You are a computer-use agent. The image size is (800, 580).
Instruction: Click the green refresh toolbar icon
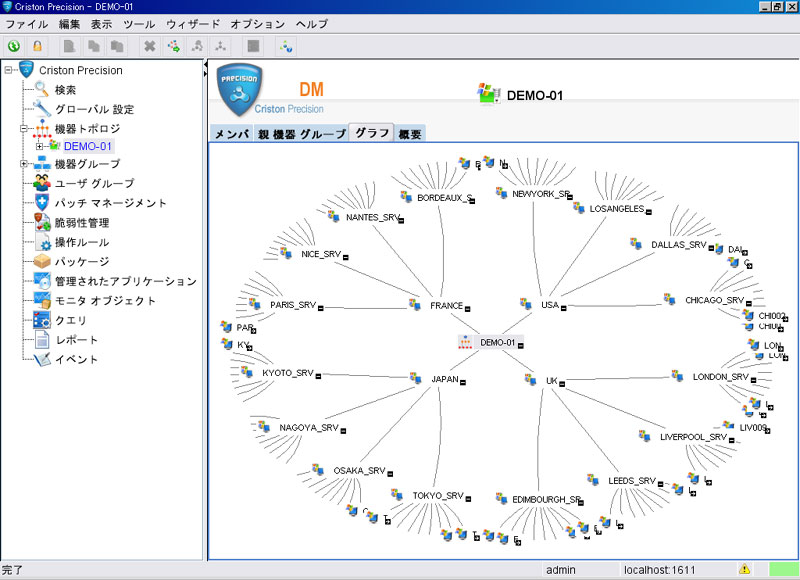(14, 46)
